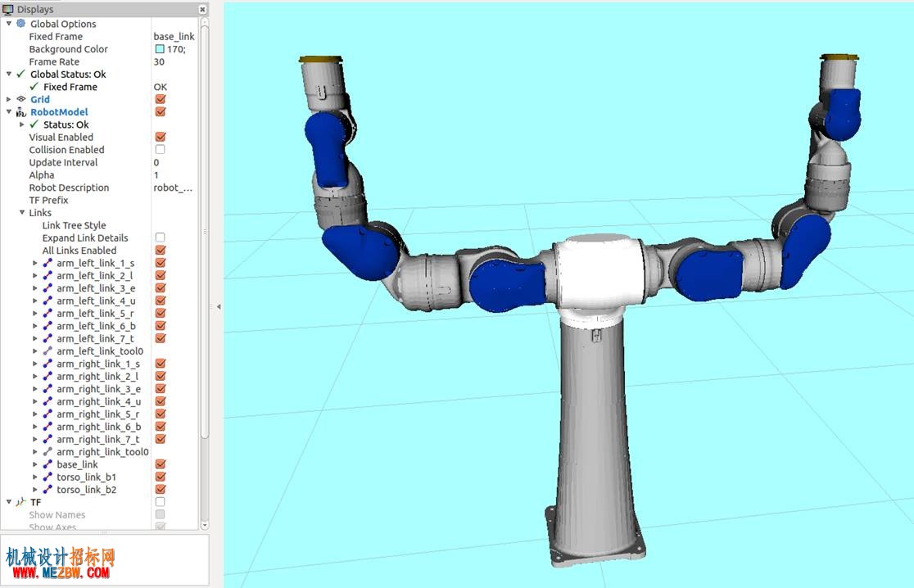Enable the TF display checkbox
The height and width of the screenshot is (588, 914).
pos(161,502)
